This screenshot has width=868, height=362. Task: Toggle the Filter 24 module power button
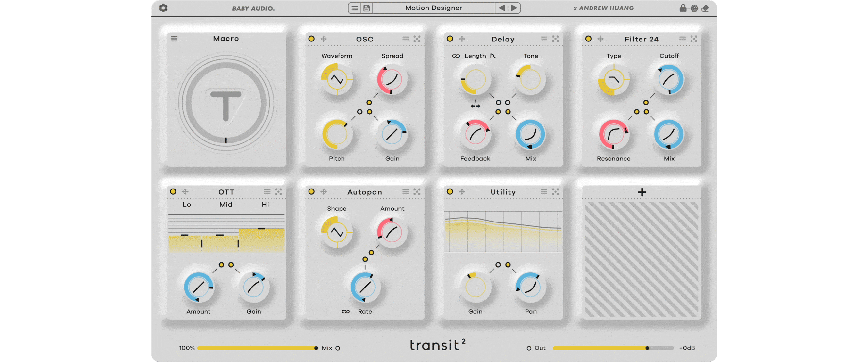(588, 39)
